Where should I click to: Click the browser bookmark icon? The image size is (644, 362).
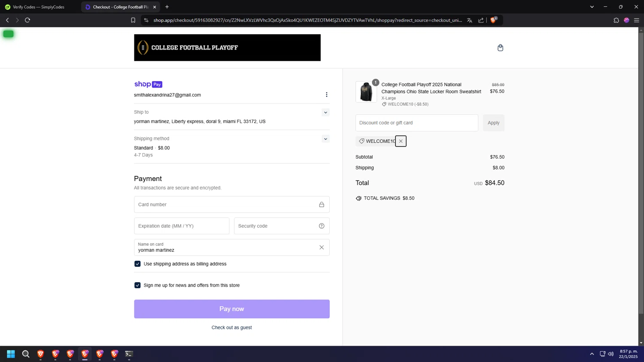click(x=133, y=20)
